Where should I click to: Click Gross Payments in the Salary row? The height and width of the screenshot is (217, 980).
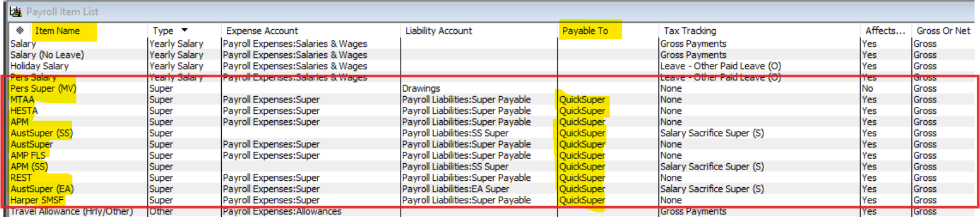[693, 44]
